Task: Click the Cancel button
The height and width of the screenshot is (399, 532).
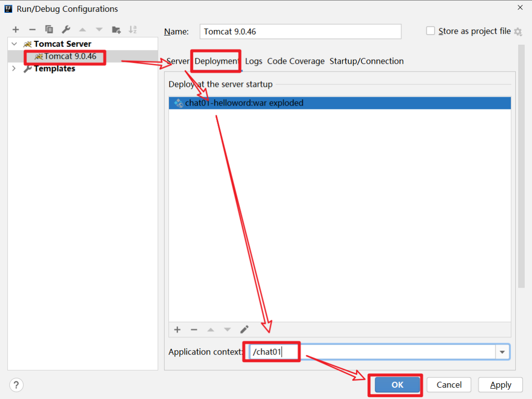Action: (x=449, y=385)
